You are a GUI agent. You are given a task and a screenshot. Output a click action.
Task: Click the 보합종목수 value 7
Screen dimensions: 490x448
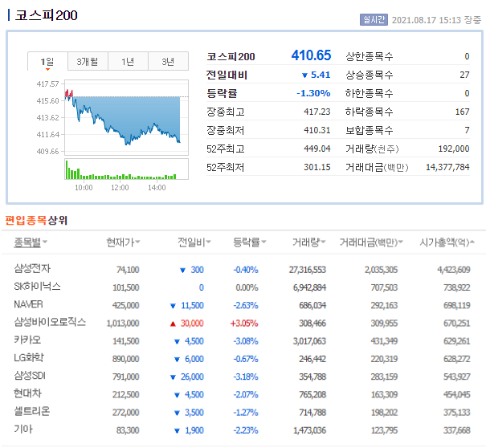coord(468,130)
